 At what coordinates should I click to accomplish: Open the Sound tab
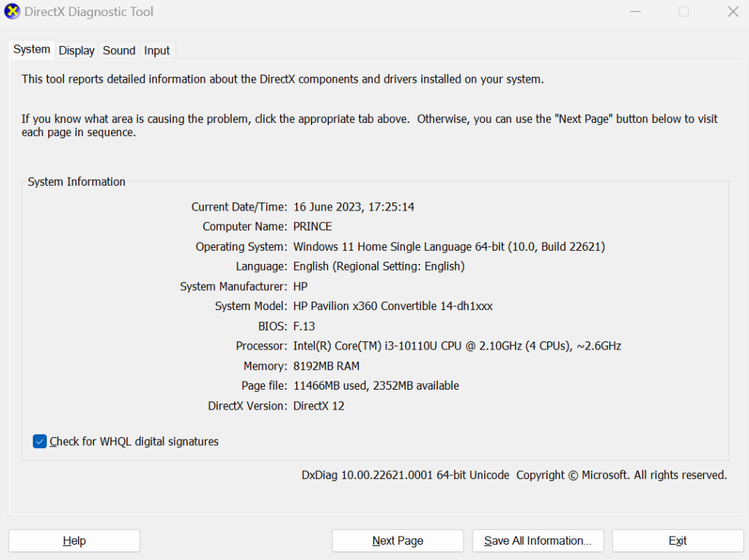pyautogui.click(x=118, y=50)
